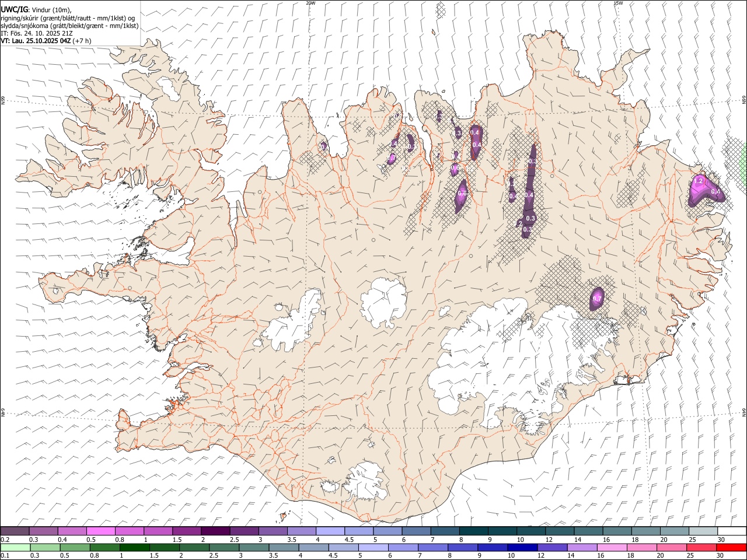Select the bright magenta 0.5 snow swatch
This screenshot has height=560, width=747.
coord(100,531)
